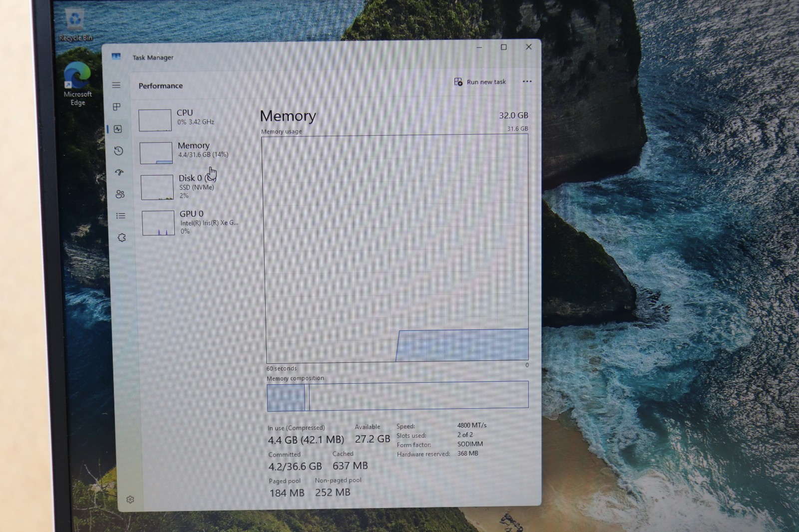This screenshot has width=799, height=532.
Task: Click Run new task button
Action: pyautogui.click(x=480, y=82)
